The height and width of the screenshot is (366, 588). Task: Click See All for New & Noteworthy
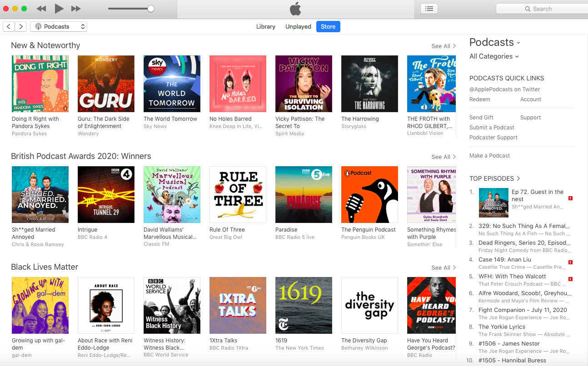[x=443, y=46]
